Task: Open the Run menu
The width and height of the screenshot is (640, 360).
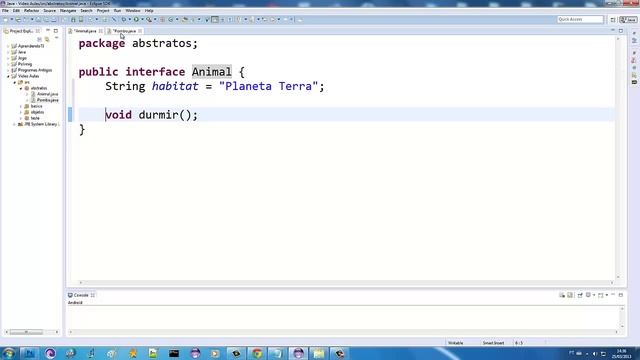Action: 117,11
